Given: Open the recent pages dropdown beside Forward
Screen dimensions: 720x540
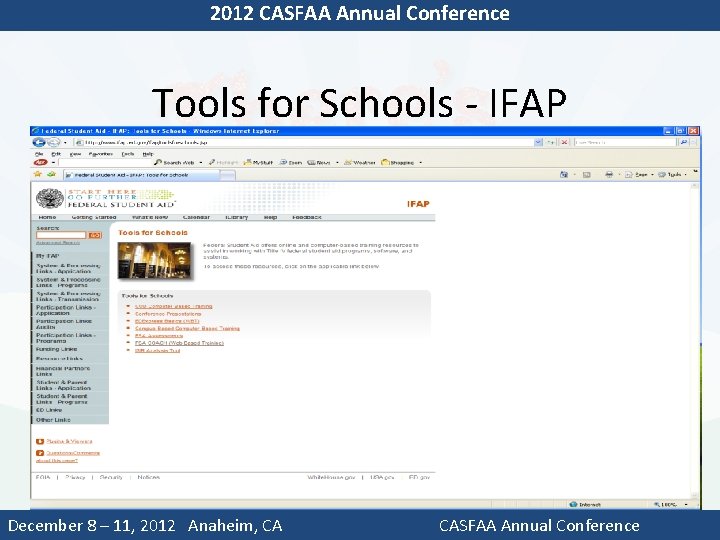Looking at the screenshot, I should (x=65, y=143).
